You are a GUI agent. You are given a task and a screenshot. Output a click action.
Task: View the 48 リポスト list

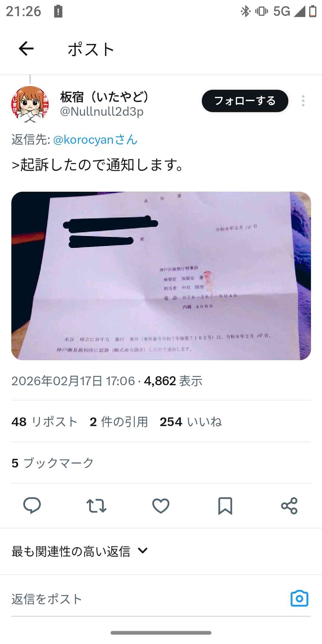point(44,422)
